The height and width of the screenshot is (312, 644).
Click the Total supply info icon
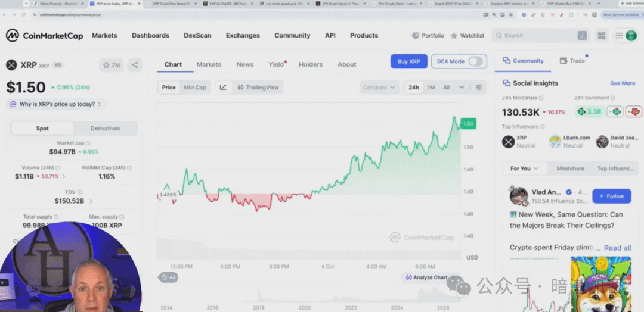(x=56, y=217)
